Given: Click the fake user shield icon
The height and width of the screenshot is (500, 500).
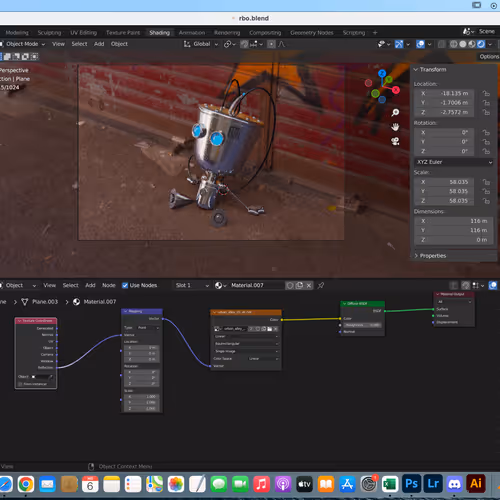Looking at the screenshot, I should (x=290, y=285).
